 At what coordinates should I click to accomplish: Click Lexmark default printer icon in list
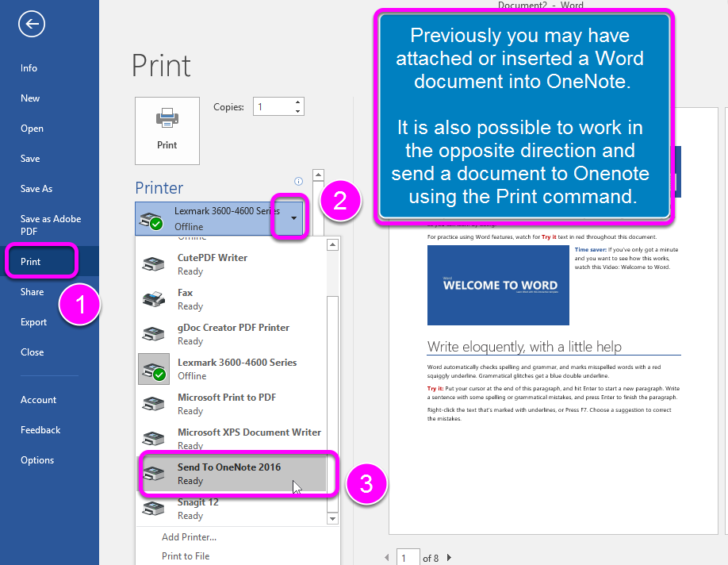[x=154, y=369]
